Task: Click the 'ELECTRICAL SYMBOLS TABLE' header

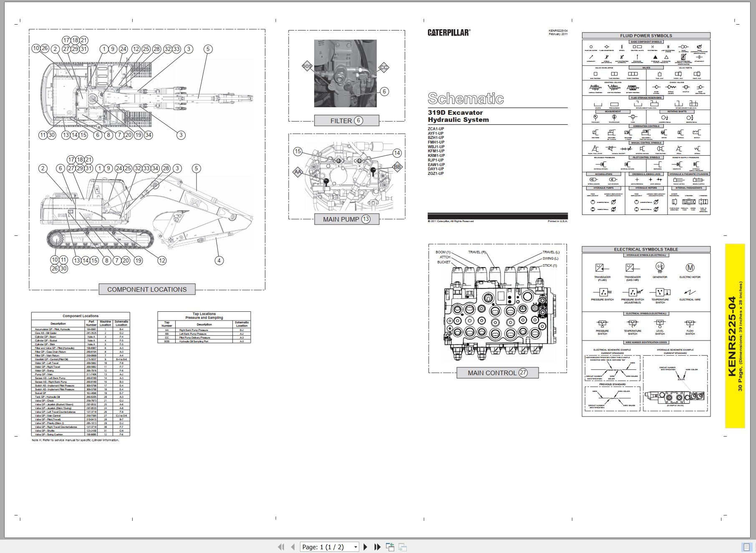Action: pyautogui.click(x=646, y=249)
